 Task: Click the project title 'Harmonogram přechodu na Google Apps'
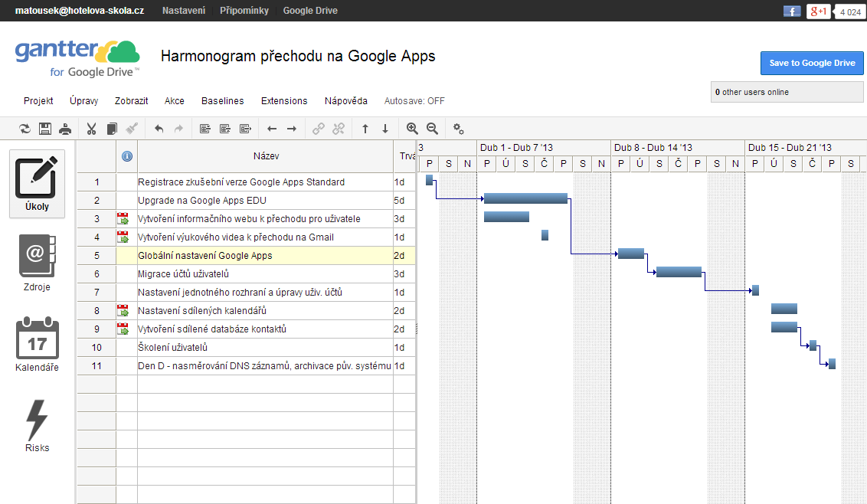coord(298,56)
